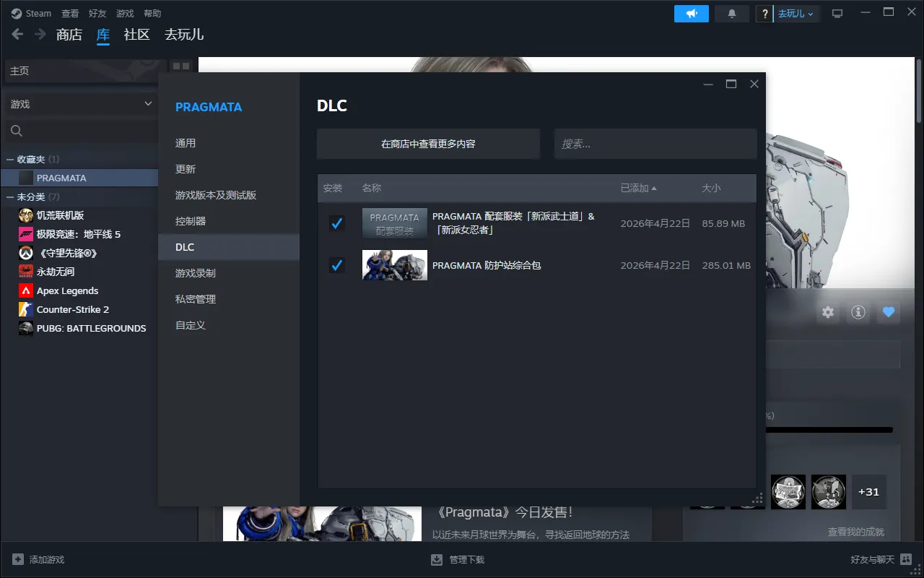Click the friends and chat icon
The height and width of the screenshot is (578, 924).
point(906,559)
